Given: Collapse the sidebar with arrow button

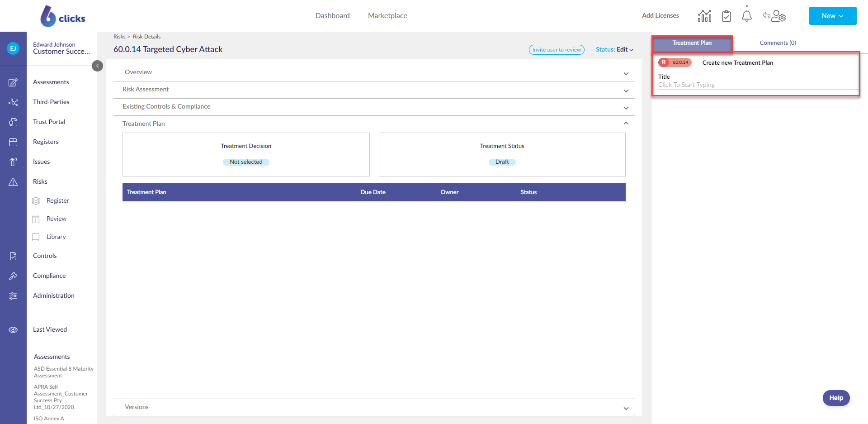Looking at the screenshot, I should point(97,66).
